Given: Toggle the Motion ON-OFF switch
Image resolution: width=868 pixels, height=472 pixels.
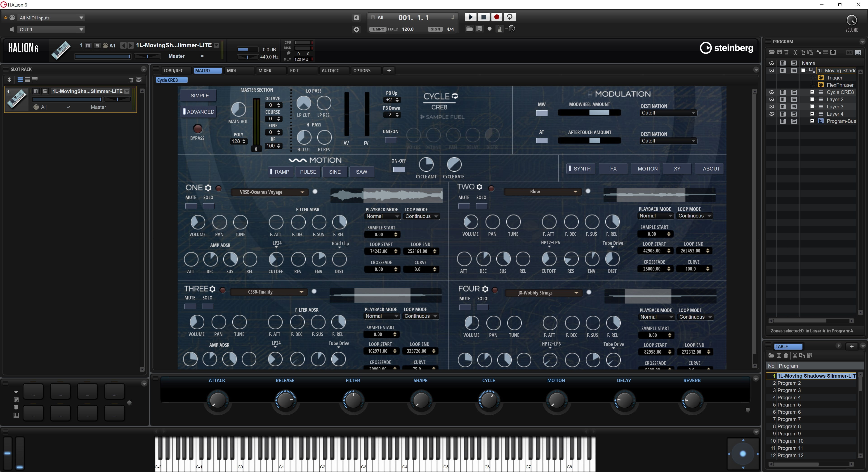Looking at the screenshot, I should 399,169.
